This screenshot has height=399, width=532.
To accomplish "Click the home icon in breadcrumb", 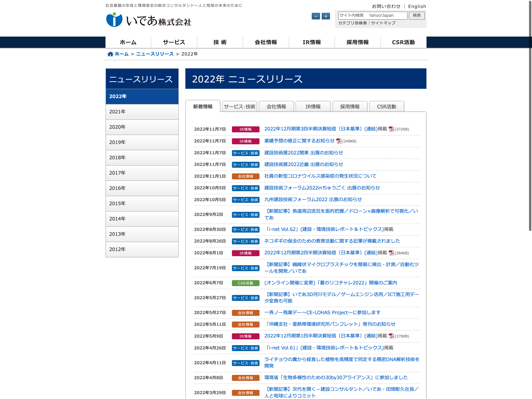I will 110,54.
